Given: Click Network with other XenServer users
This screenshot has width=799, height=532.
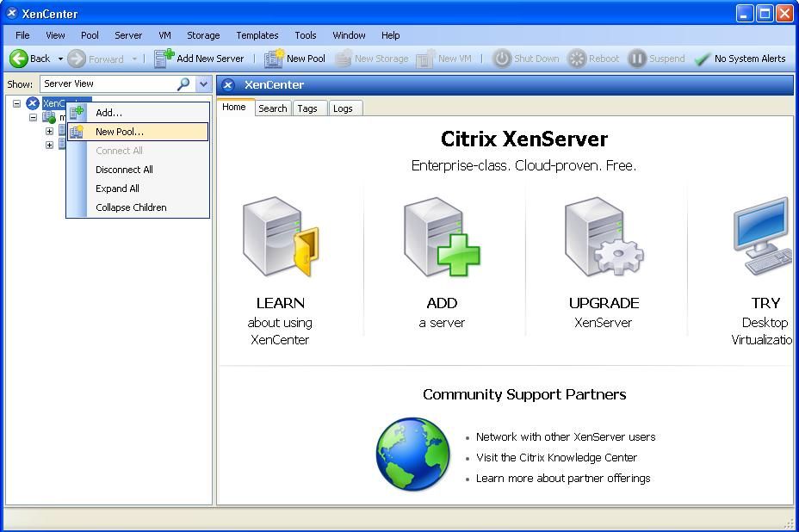Looking at the screenshot, I should click(x=566, y=436).
